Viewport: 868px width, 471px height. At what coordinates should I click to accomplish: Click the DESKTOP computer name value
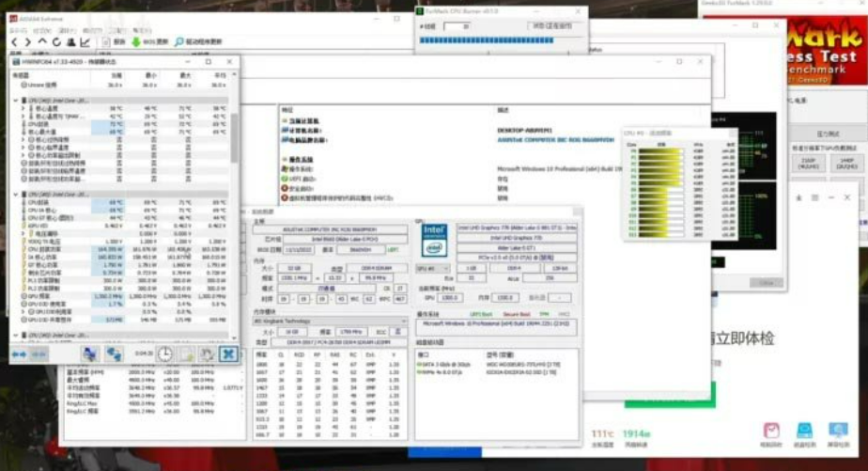524,131
